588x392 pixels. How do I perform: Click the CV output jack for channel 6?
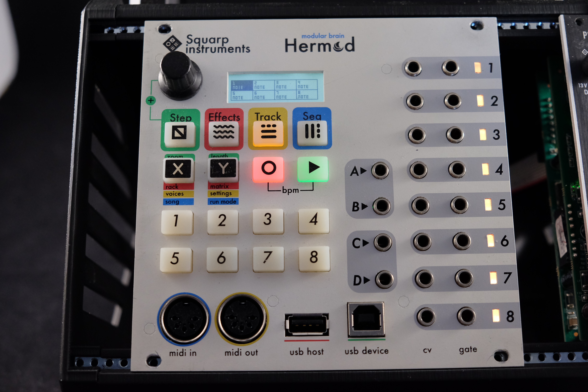423,242
